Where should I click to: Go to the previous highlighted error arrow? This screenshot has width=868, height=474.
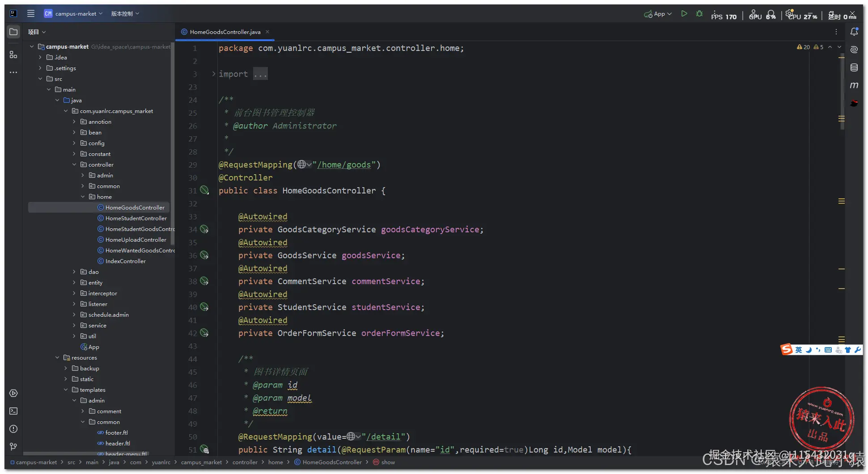[830, 47]
